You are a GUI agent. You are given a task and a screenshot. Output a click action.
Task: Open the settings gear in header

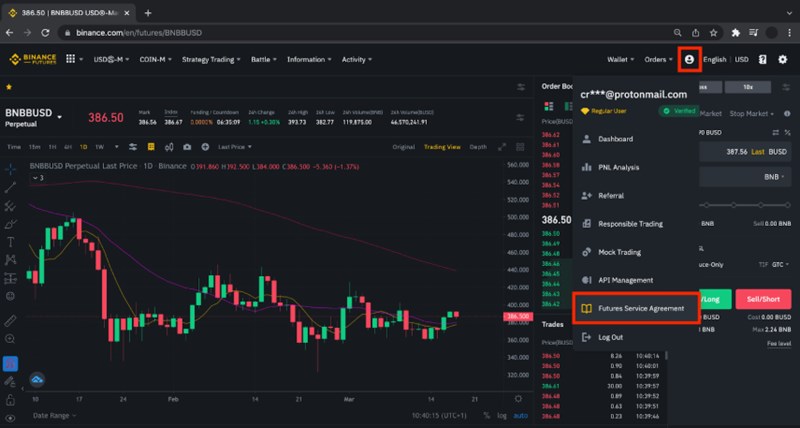pyautogui.click(x=783, y=59)
